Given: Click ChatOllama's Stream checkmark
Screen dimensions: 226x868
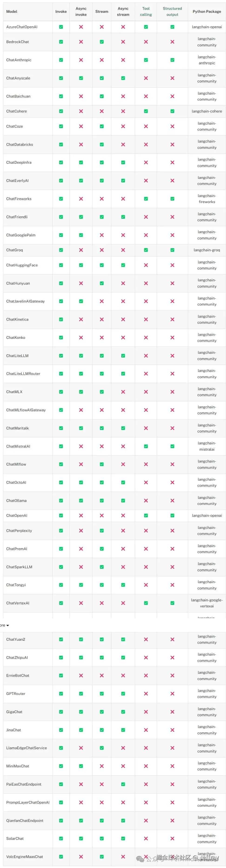Looking at the screenshot, I should point(102,501).
